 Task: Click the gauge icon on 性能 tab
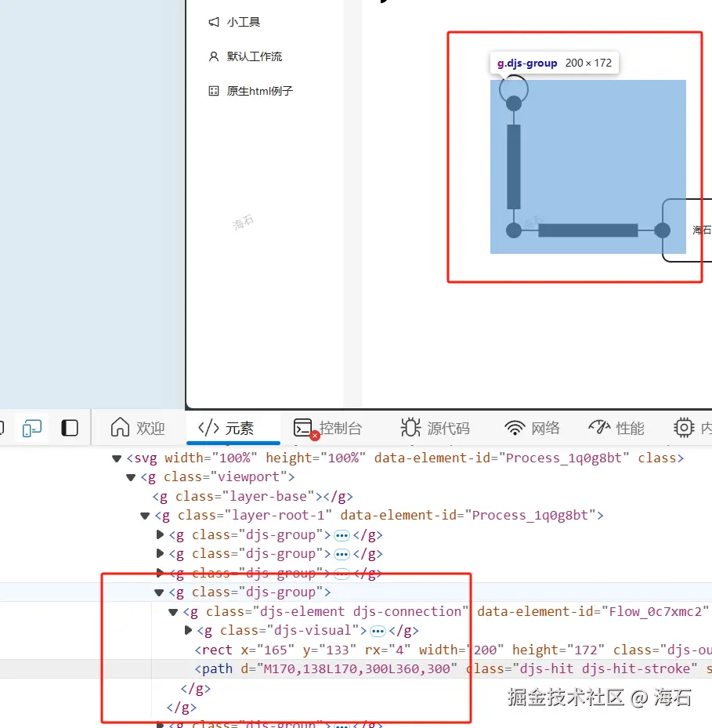click(599, 426)
